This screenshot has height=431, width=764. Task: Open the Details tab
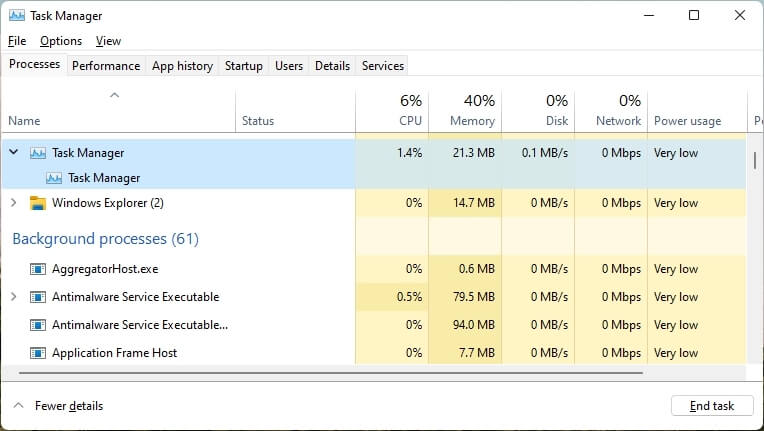[x=332, y=66]
